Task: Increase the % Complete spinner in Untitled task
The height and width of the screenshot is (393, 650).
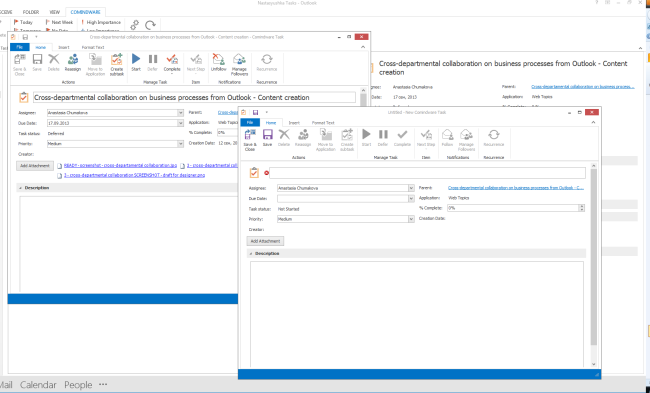Action: pyautogui.click(x=582, y=206)
